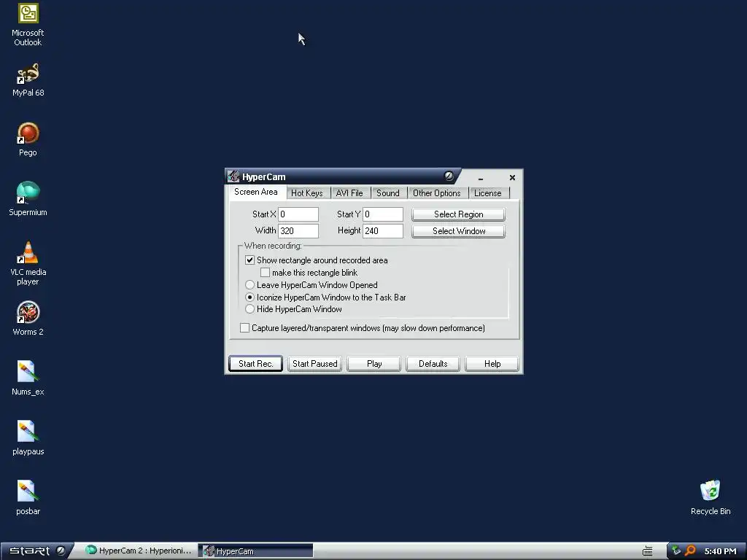Choose Leave HyperCam Window Opened option
The image size is (747, 560).
249,285
